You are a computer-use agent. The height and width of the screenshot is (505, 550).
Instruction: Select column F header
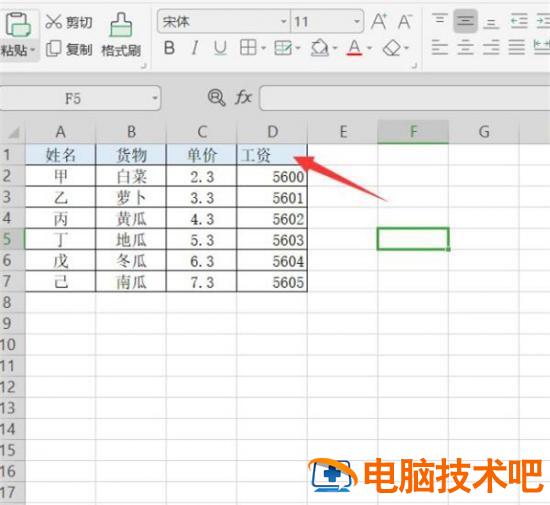tap(413, 132)
